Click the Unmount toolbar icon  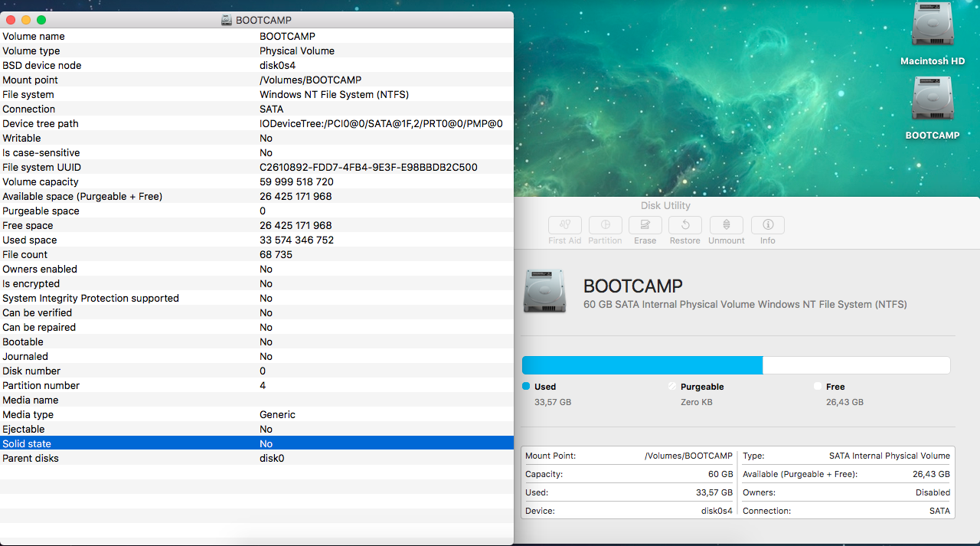[x=727, y=225]
